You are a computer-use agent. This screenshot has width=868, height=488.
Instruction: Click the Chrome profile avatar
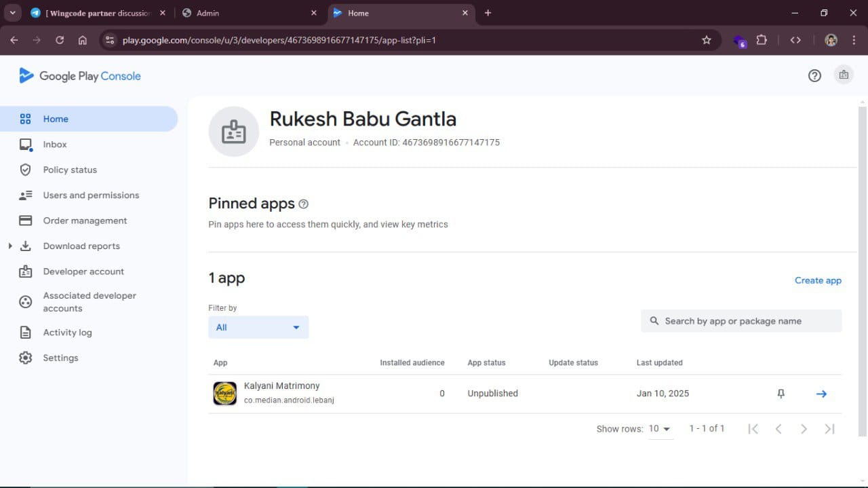(x=831, y=40)
